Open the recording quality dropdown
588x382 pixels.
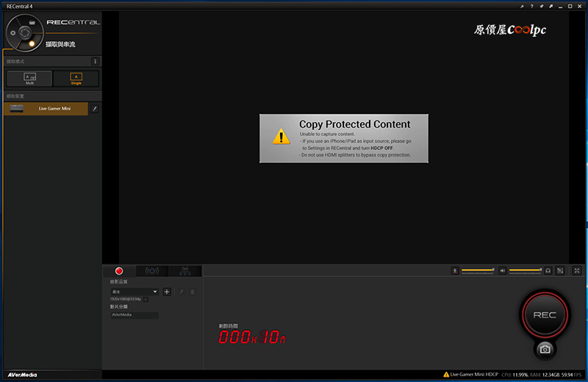coord(135,292)
